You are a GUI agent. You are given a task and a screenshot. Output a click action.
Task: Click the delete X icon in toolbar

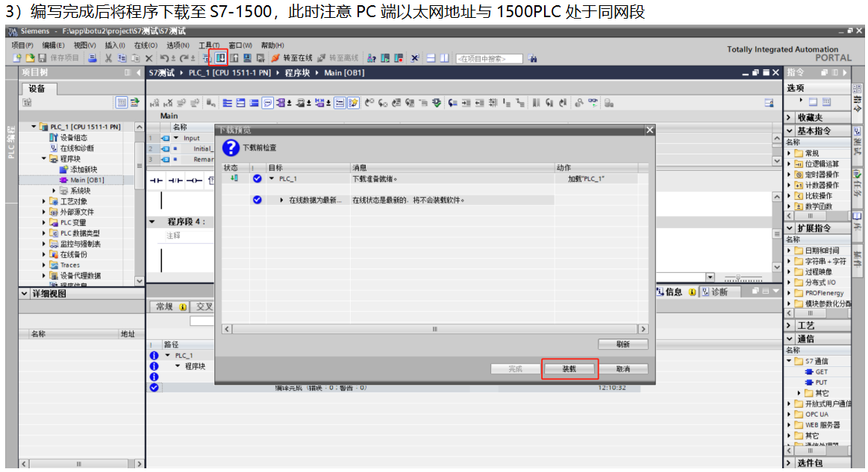(149, 58)
